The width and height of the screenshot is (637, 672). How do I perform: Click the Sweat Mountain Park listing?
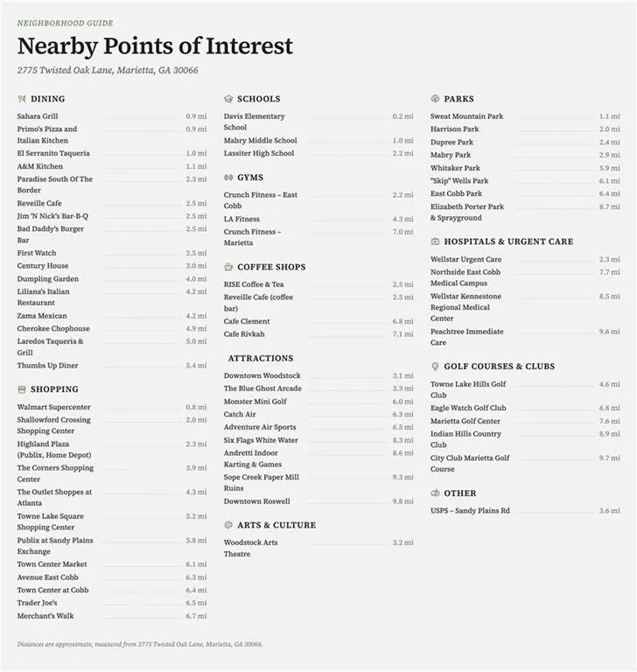click(x=525, y=116)
